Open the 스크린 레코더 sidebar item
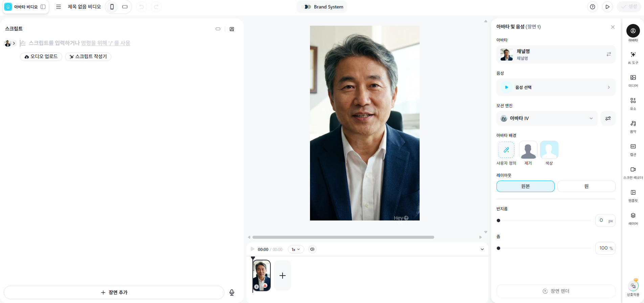 (x=633, y=173)
